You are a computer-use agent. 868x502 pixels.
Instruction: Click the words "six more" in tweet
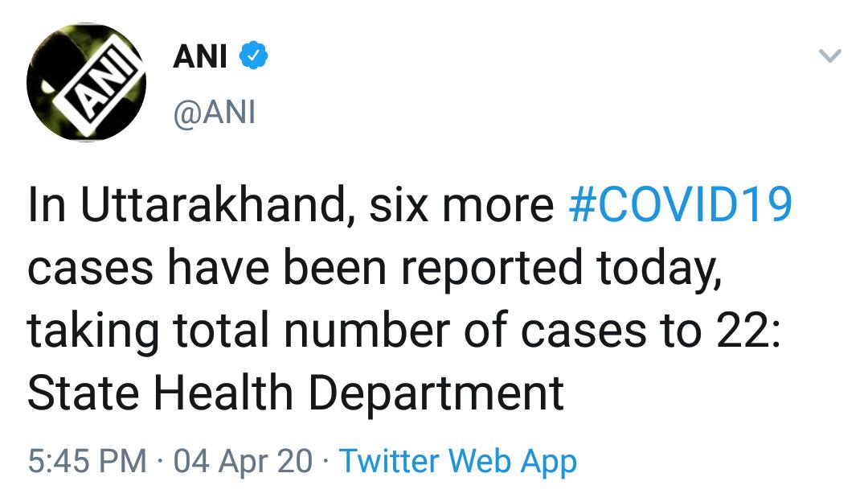(x=461, y=205)
